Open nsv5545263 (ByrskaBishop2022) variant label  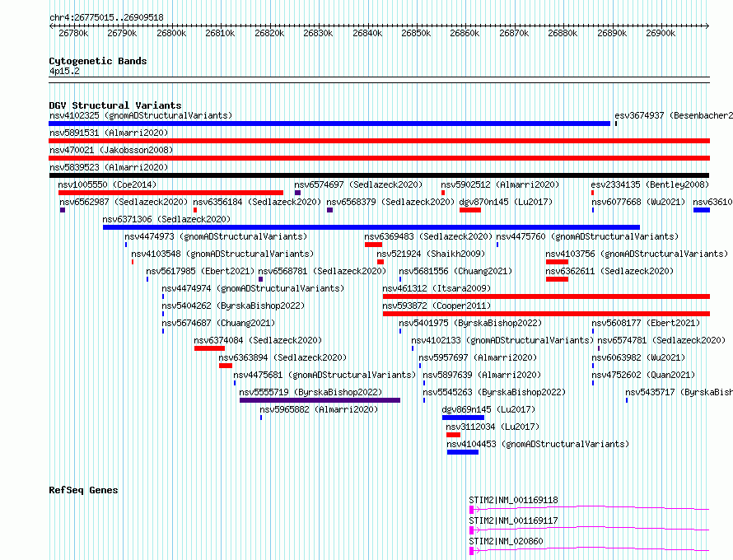tap(494, 392)
